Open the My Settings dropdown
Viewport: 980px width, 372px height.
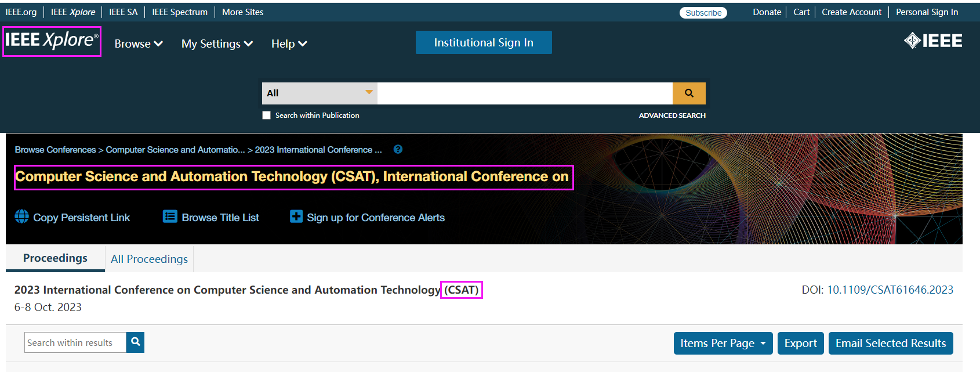[x=217, y=44]
